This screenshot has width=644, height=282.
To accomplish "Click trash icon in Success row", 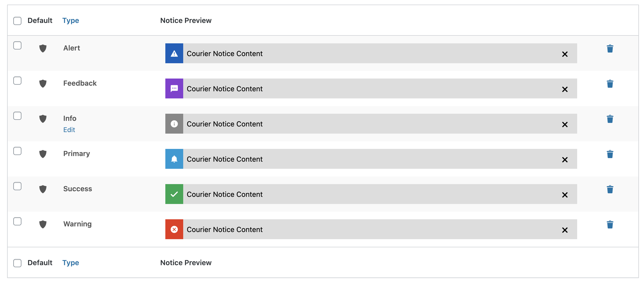I will click(x=610, y=189).
